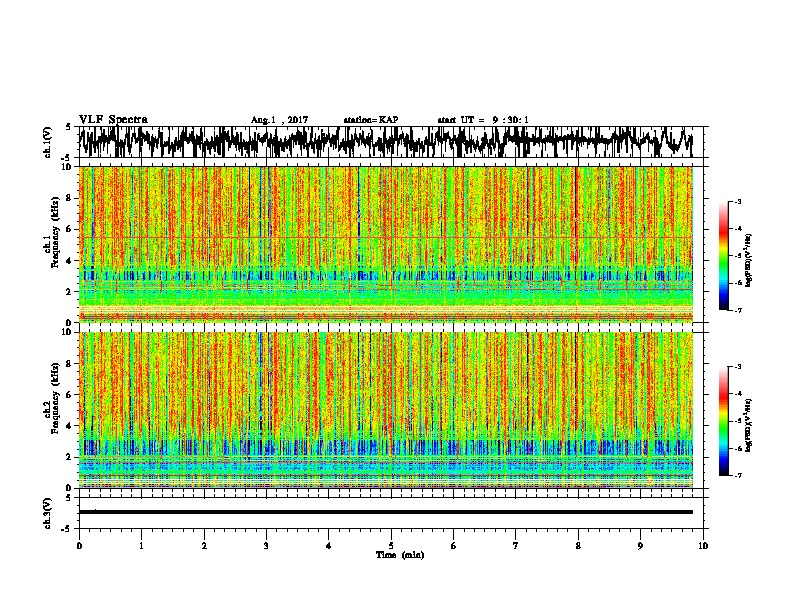Click the ch.2 color scale bar
792x612 pixels.
(723, 421)
